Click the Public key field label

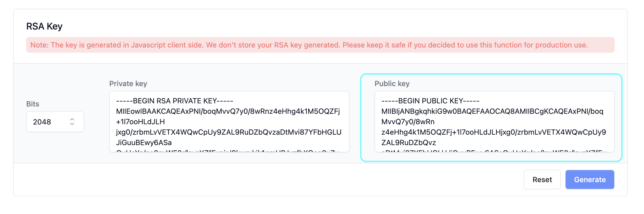[x=392, y=84]
